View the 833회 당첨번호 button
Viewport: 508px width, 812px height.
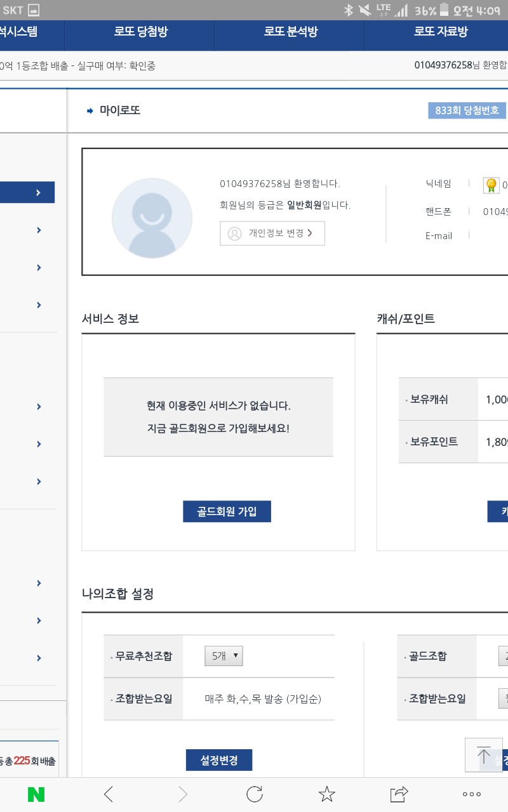coord(467,110)
